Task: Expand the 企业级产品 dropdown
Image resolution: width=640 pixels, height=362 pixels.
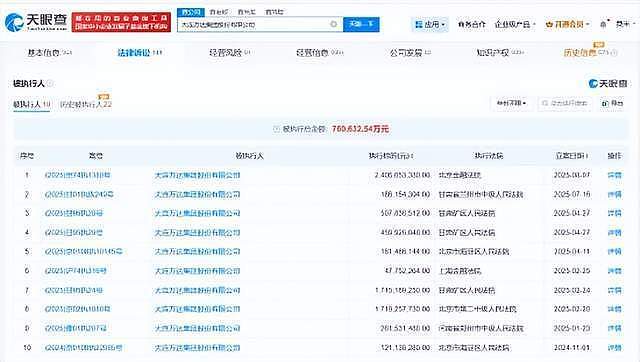Action: (515, 24)
